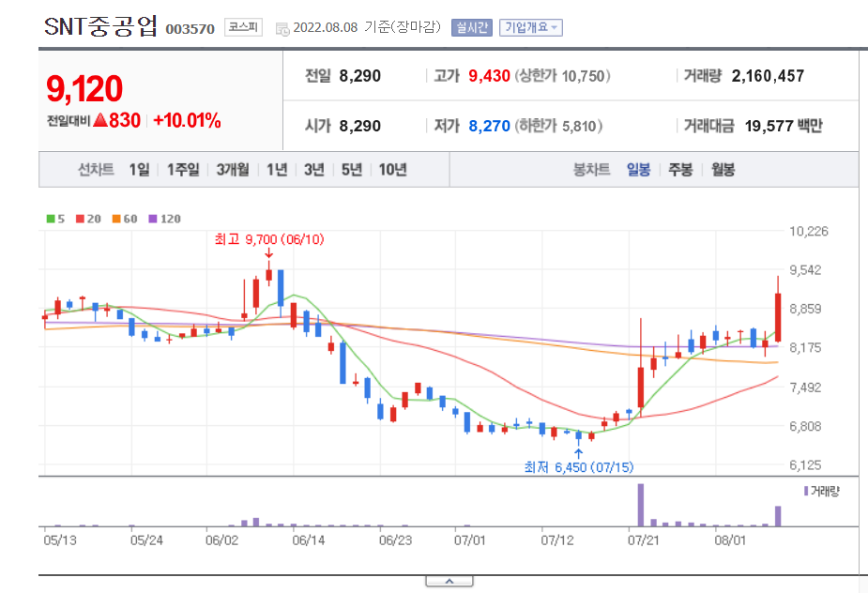Click the red up-triangle change icon
This screenshot has width=868, height=593.
tap(100, 119)
